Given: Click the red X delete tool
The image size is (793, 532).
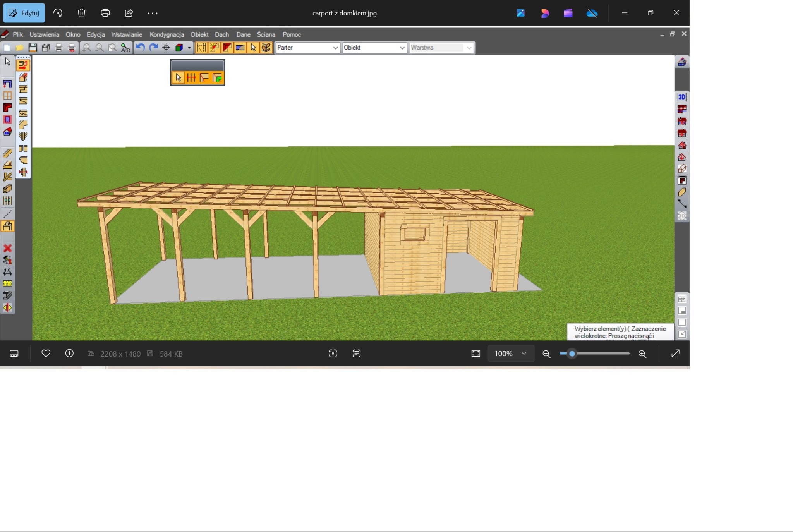Looking at the screenshot, I should point(7,248).
